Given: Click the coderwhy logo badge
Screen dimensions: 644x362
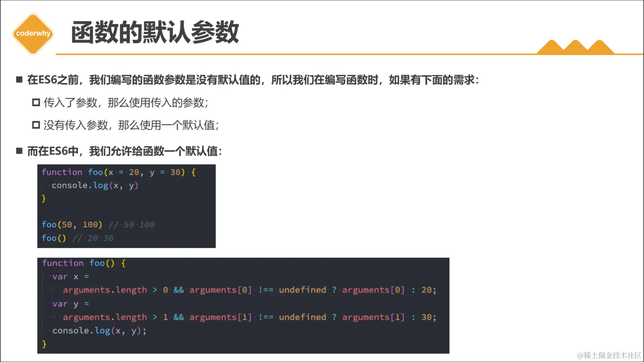Looking at the screenshot, I should coord(33,34).
